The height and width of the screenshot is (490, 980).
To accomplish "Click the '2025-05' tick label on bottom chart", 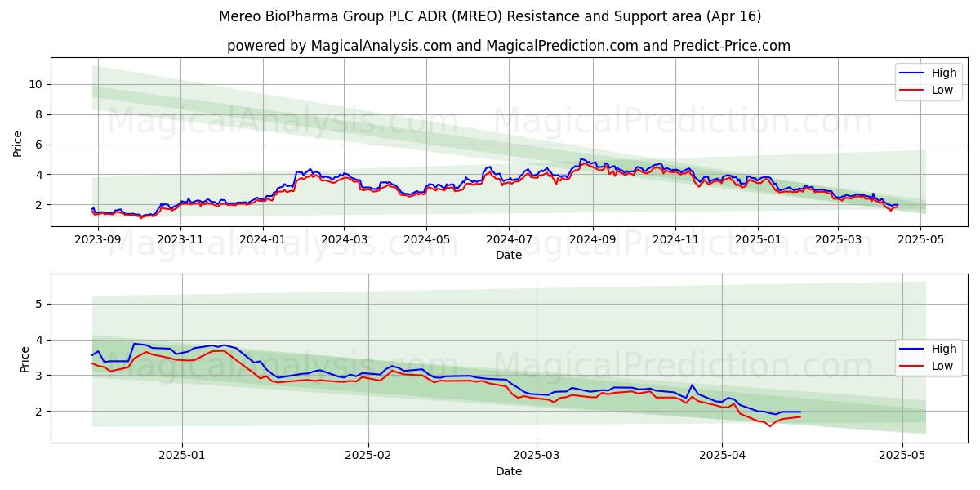I will (902, 457).
